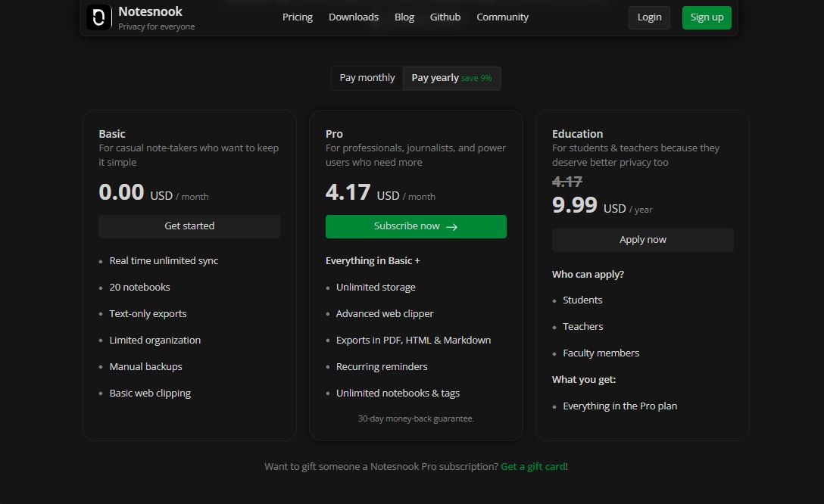The height and width of the screenshot is (504, 824).
Task: Click the Notesnook logo icon
Action: tap(99, 17)
